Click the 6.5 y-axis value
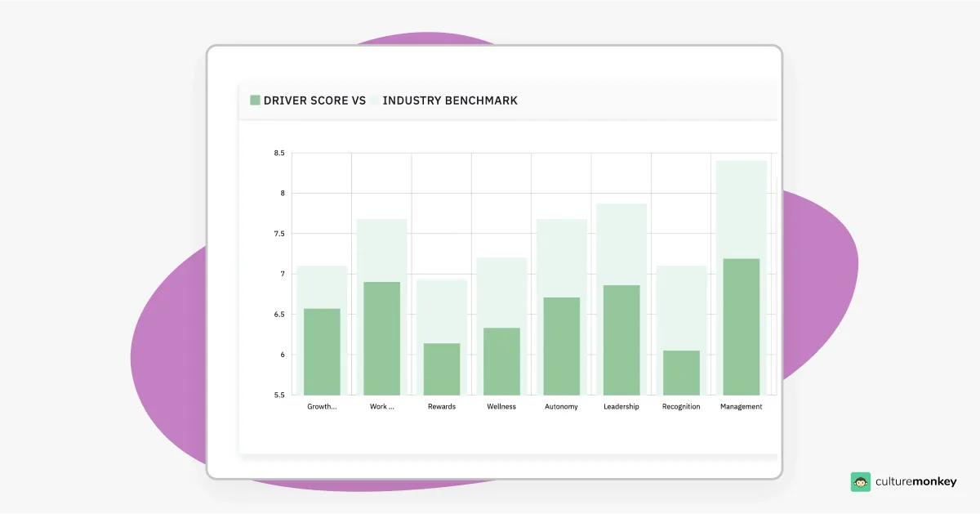This screenshot has height=514, width=980. click(x=278, y=315)
